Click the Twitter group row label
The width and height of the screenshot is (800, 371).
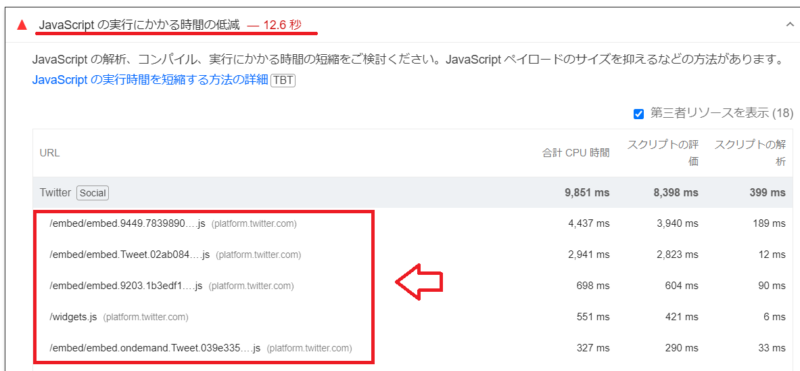[55, 193]
